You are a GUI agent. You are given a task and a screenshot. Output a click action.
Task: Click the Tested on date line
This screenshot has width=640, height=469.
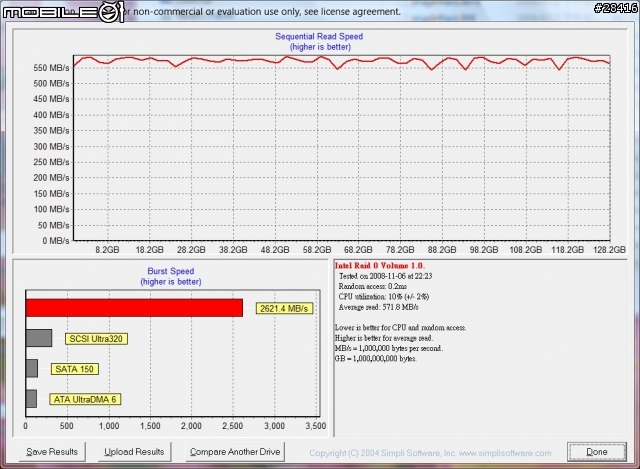click(385, 276)
